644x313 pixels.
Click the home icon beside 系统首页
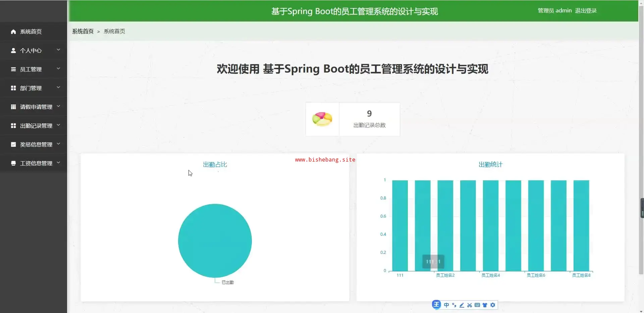point(13,32)
